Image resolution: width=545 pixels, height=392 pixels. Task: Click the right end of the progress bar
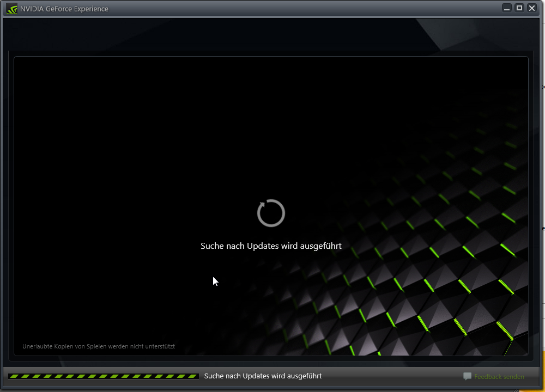pyautogui.click(x=195, y=376)
